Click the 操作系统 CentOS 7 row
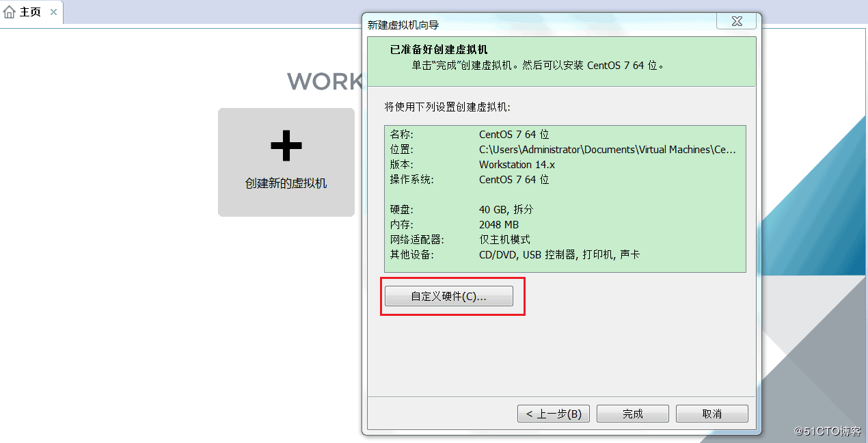 tap(565, 180)
